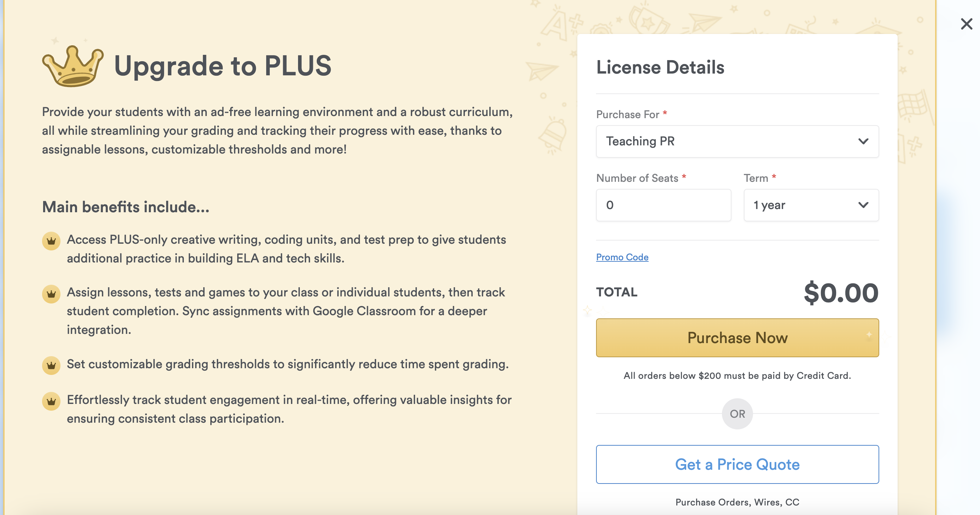Click the $0.00 total amount
980x515 pixels.
pyautogui.click(x=841, y=293)
